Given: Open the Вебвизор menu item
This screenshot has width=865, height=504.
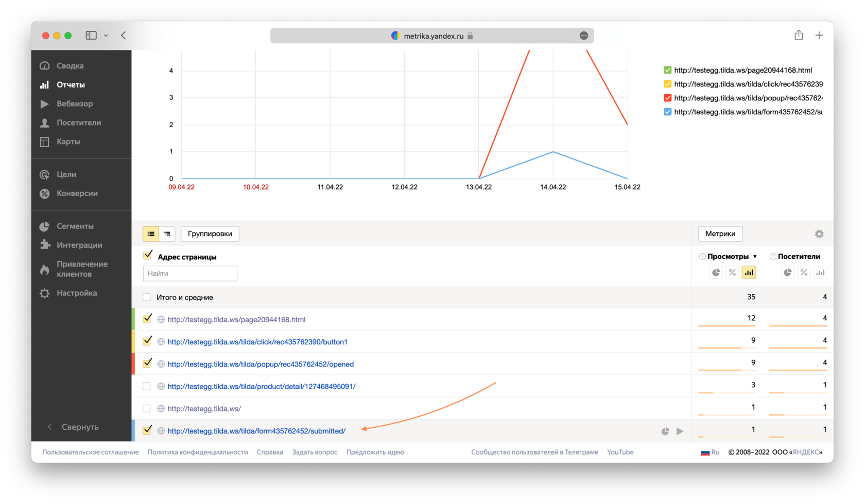Looking at the screenshot, I should [x=75, y=104].
